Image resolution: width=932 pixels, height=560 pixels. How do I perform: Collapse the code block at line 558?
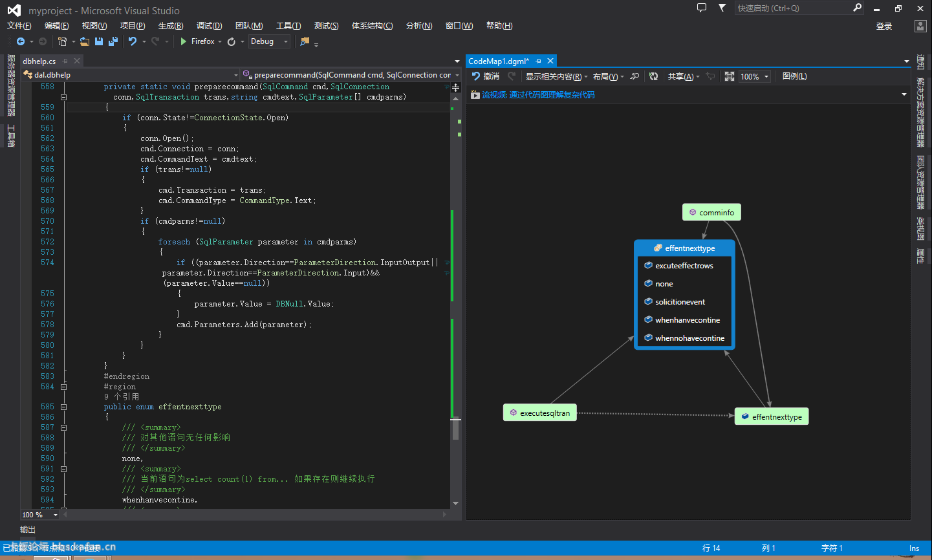click(x=63, y=97)
